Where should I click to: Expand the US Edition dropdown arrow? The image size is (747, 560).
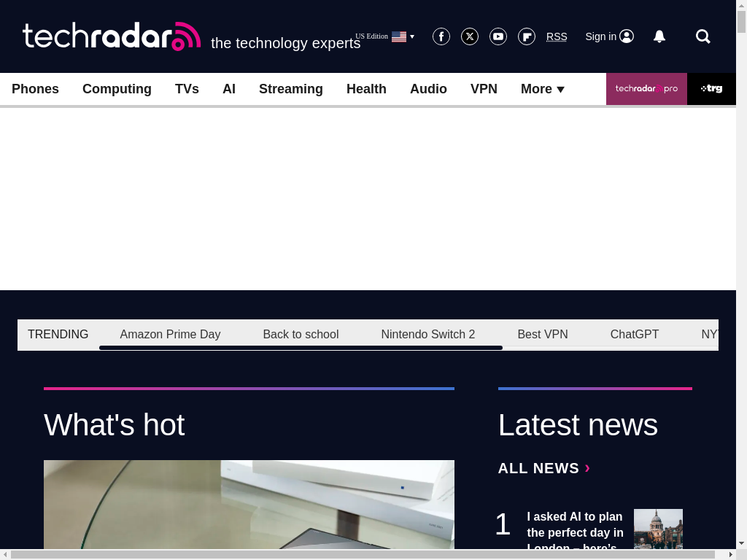click(412, 36)
